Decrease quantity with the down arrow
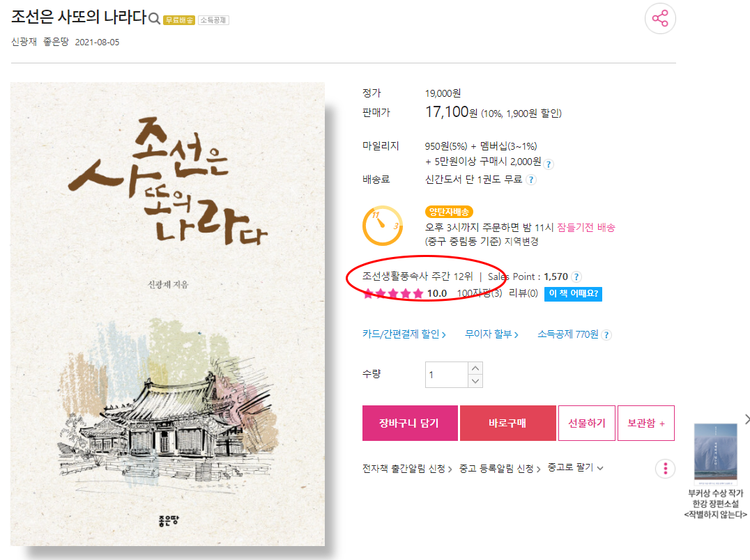750x560 pixels. pos(475,381)
